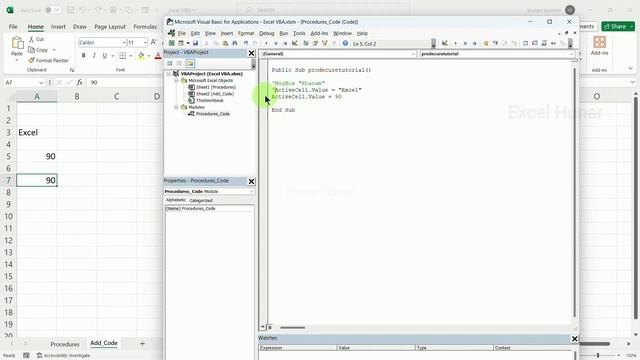The height and width of the screenshot is (360, 640).
Task: Click the Paste clipboard icon in Excel ribbon
Action: click(x=17, y=42)
